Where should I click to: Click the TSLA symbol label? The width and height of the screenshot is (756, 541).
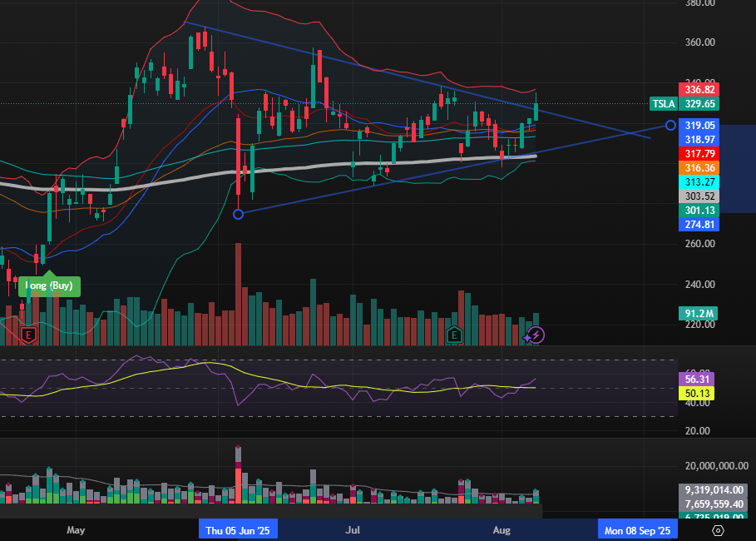pos(663,104)
